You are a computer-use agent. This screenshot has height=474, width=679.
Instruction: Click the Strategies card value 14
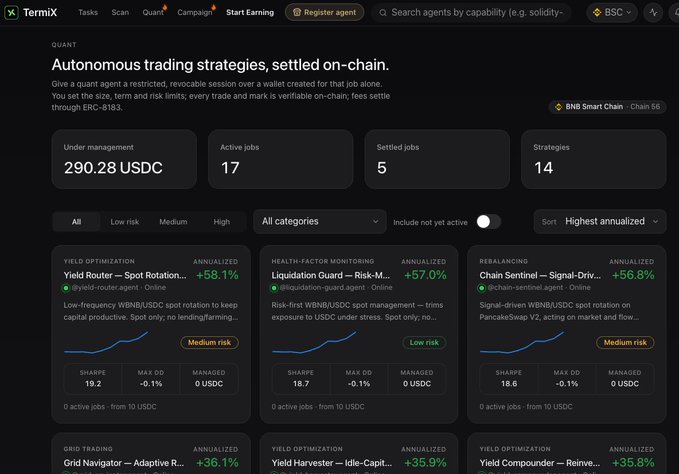(543, 168)
